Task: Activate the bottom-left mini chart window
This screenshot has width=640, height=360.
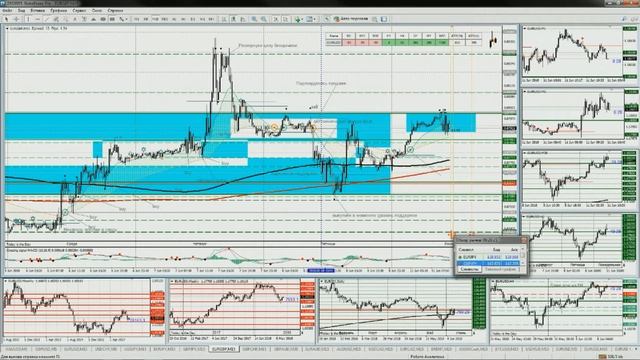Action: pyautogui.click(x=84, y=311)
